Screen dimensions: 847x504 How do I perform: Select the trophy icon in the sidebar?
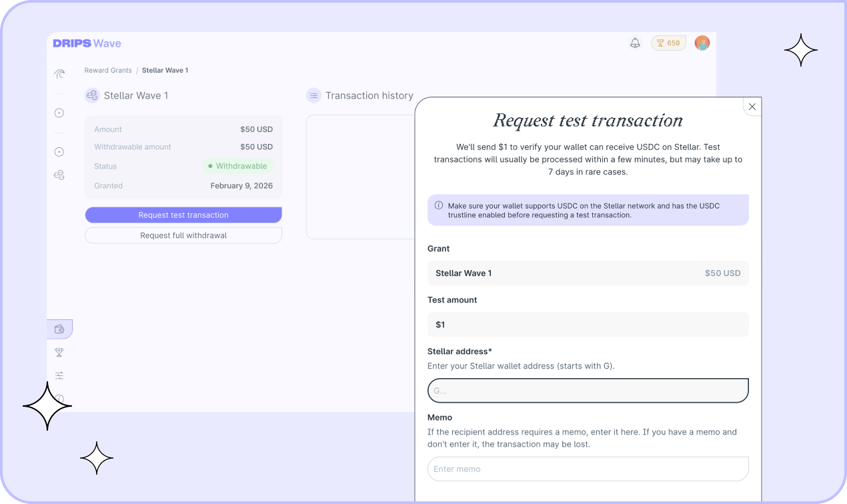pos(59,352)
